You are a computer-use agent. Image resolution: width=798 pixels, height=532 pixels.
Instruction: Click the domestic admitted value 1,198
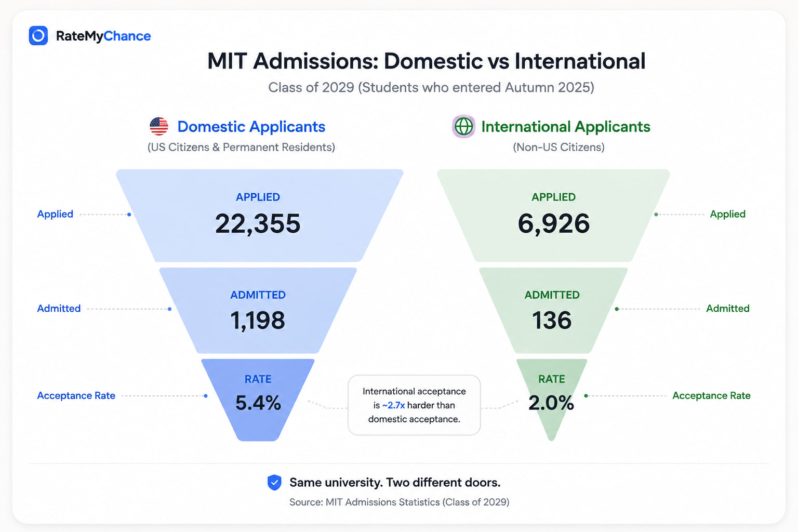(x=258, y=321)
